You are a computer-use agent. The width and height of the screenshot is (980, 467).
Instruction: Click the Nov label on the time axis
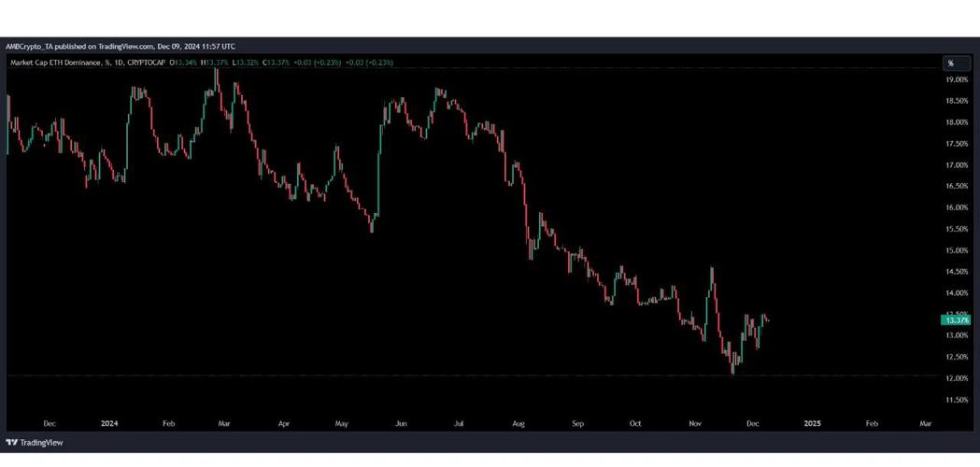tap(694, 423)
